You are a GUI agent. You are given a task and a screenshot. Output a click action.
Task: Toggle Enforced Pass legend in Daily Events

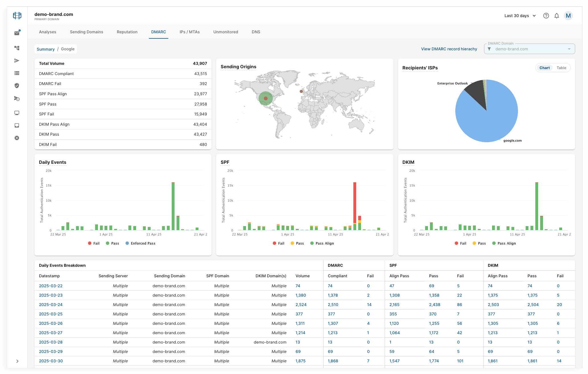click(140, 243)
